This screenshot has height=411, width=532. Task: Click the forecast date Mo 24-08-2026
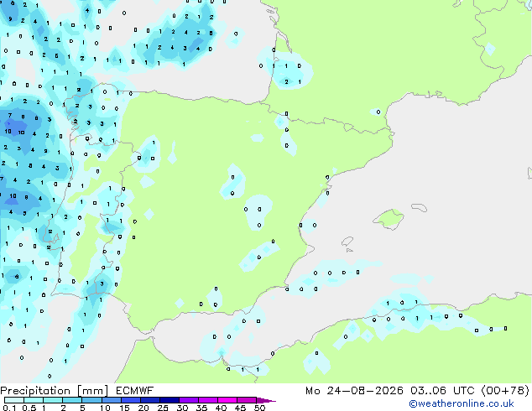[354, 391]
